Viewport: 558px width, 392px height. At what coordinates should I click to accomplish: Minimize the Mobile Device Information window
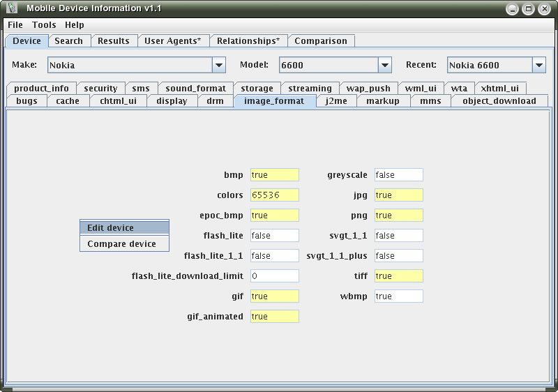513,9
